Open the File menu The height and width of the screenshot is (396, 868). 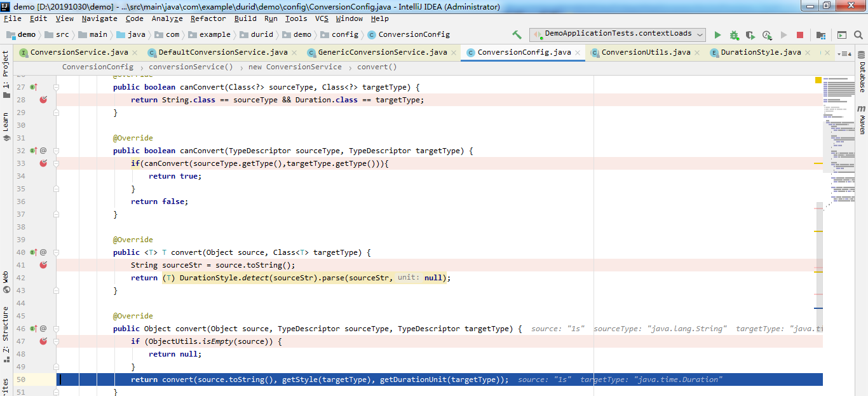pos(12,19)
